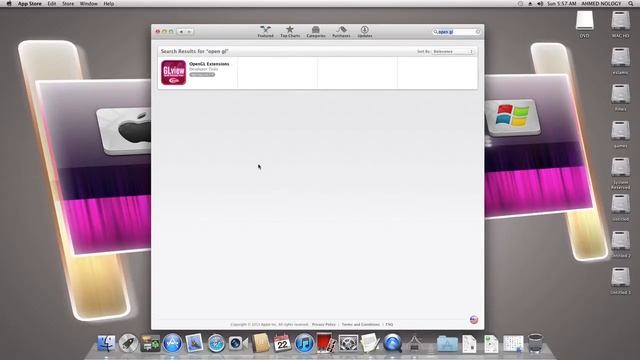Open Spotlight search in menu bar
This screenshot has height=360, width=640.
point(631,3)
